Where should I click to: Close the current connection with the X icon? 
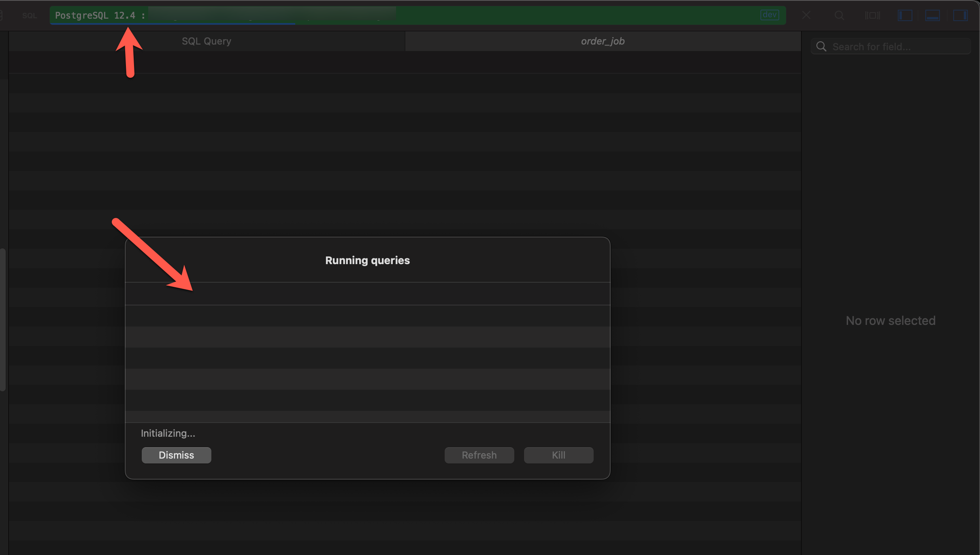pos(806,15)
